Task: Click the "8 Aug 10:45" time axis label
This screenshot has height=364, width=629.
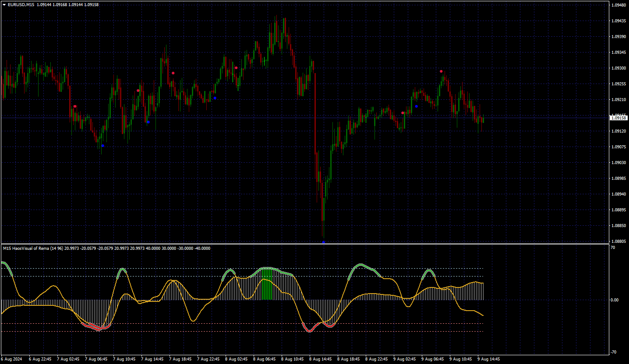Action: tap(293, 359)
